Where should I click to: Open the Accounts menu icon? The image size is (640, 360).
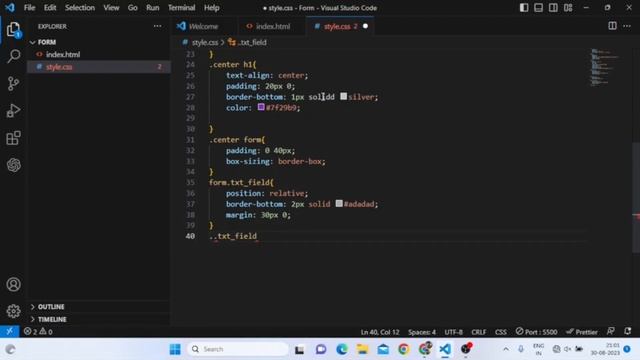point(13,284)
